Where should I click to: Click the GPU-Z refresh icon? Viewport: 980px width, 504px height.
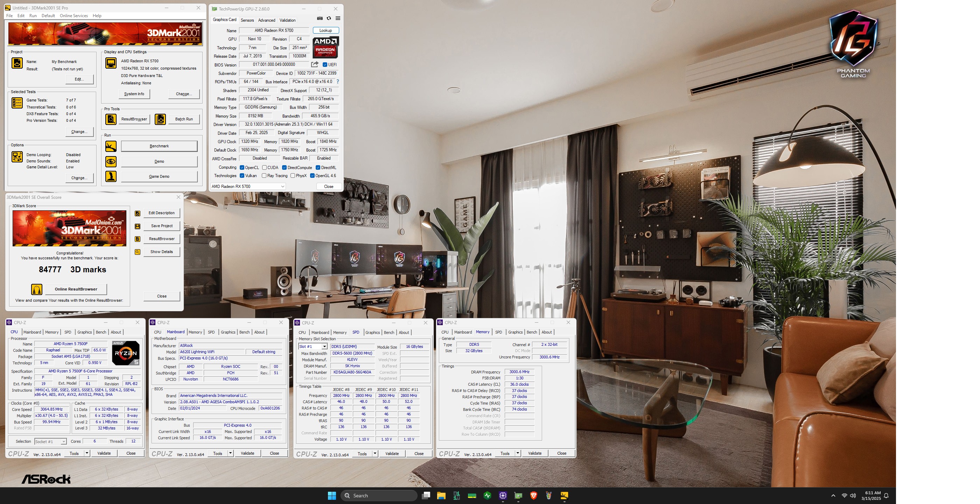click(x=329, y=18)
